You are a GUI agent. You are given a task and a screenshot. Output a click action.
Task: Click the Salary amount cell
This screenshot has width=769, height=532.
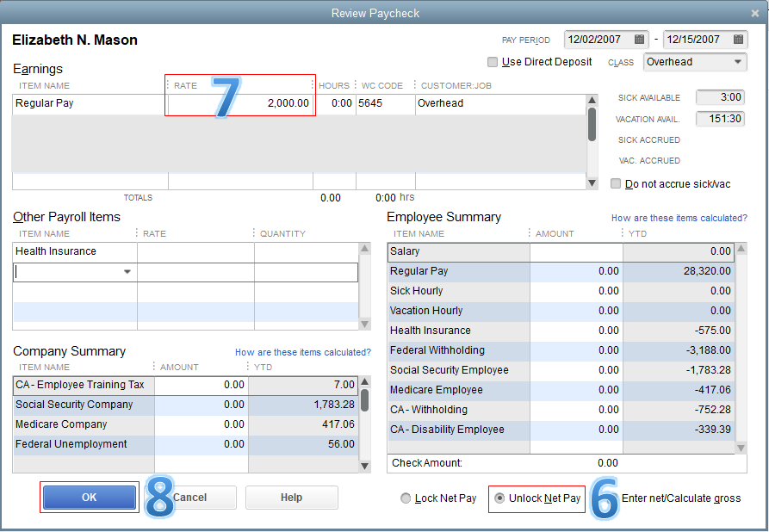[576, 251]
